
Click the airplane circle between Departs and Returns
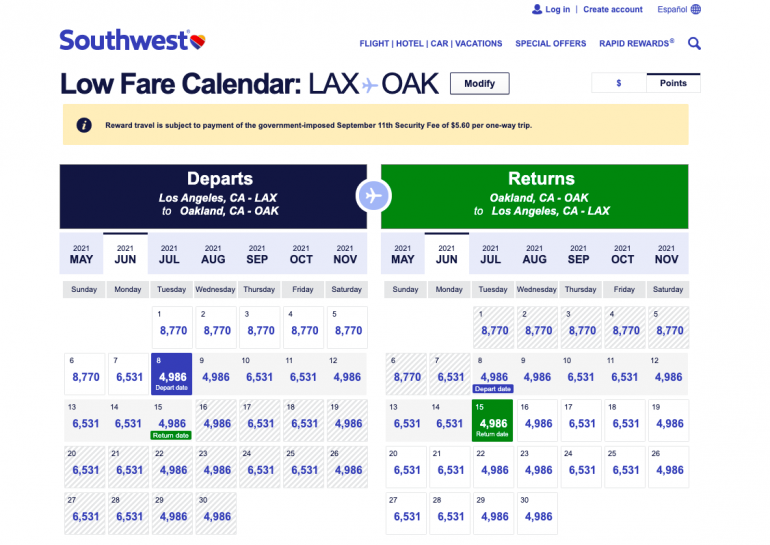(373, 195)
